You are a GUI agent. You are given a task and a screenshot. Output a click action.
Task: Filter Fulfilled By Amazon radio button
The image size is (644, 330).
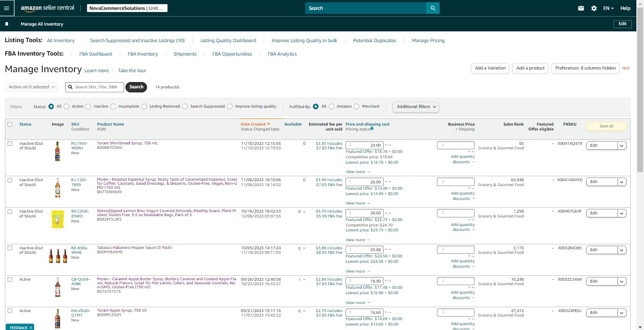click(x=331, y=107)
